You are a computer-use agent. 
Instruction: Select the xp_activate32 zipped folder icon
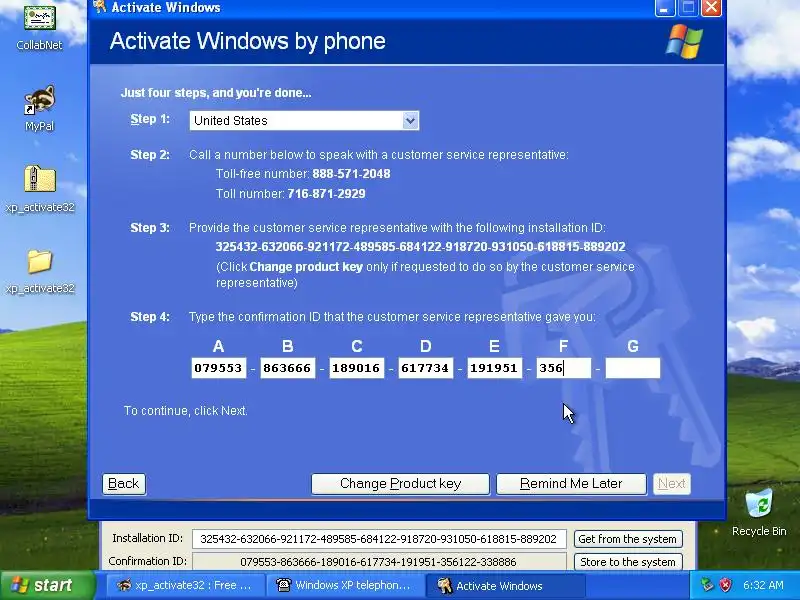(x=40, y=189)
